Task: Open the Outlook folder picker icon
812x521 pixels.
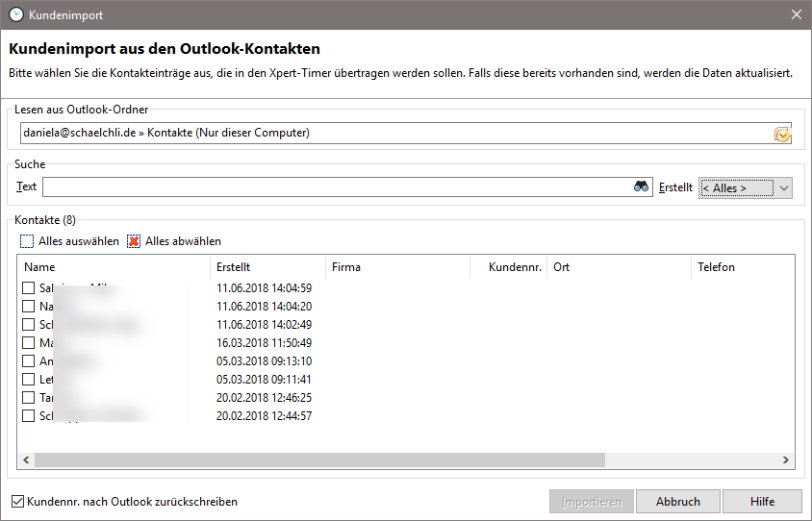Action: coord(782,135)
